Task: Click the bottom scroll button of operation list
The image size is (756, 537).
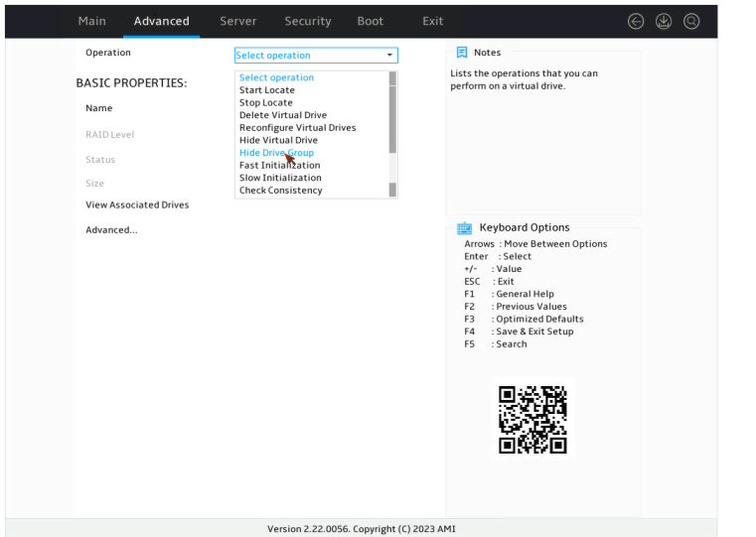Action: 392,191
